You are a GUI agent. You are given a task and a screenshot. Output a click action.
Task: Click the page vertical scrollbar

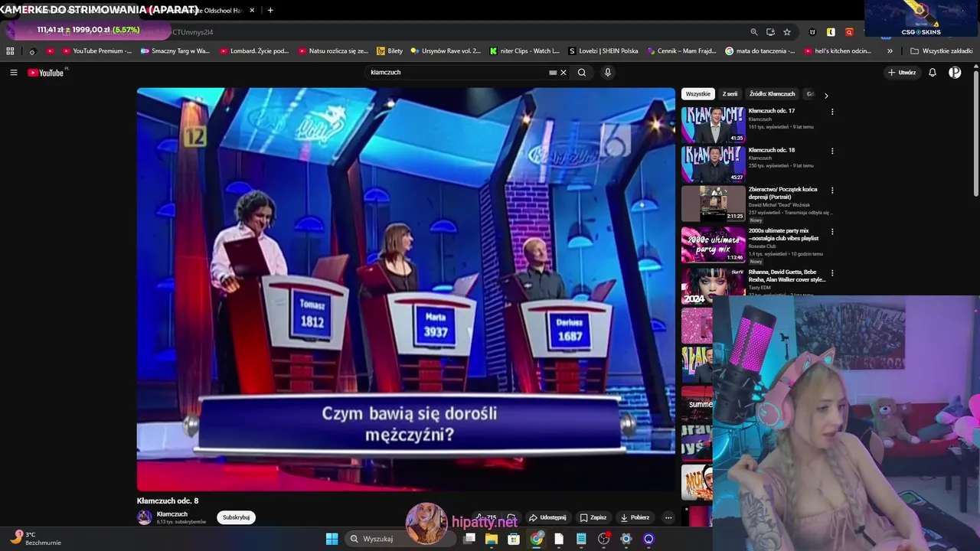975,134
